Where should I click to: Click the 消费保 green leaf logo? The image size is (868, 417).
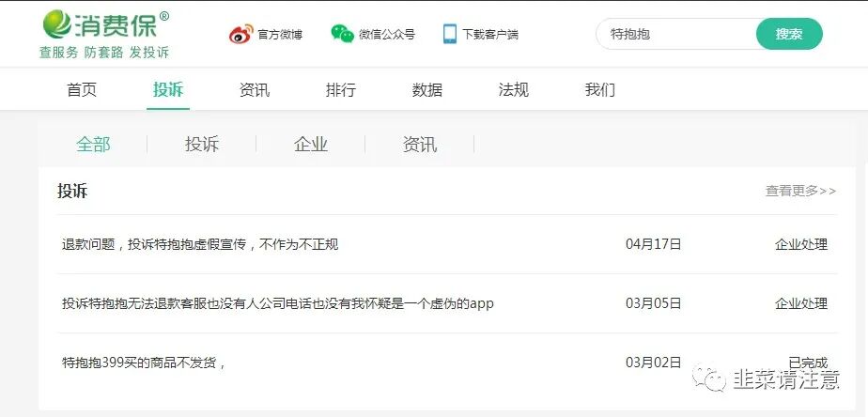(57, 23)
